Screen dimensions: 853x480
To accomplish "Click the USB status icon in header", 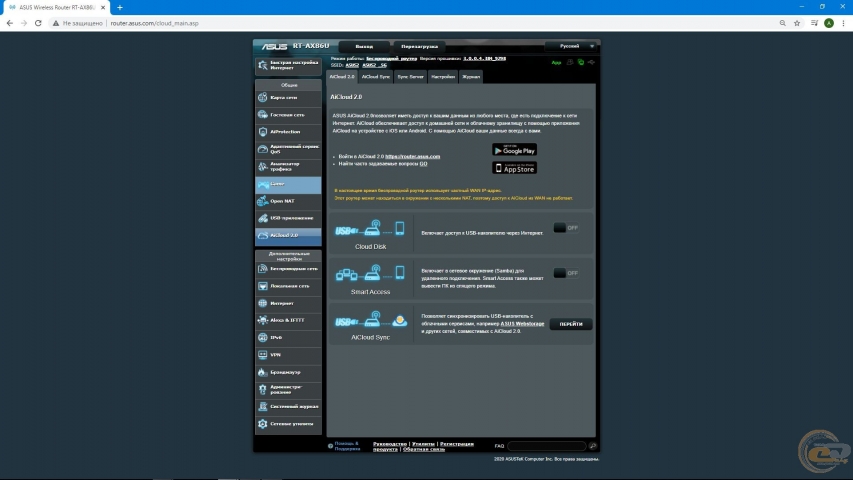I will pos(591,63).
